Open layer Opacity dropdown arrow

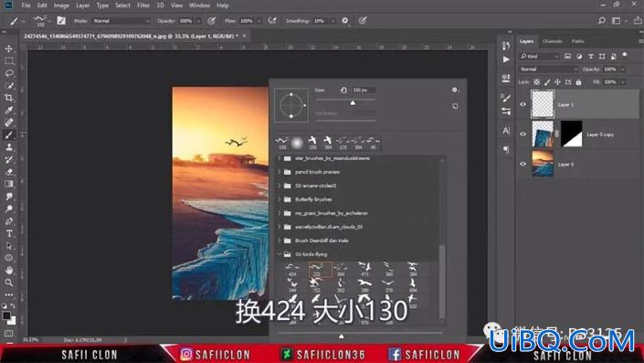pos(623,69)
